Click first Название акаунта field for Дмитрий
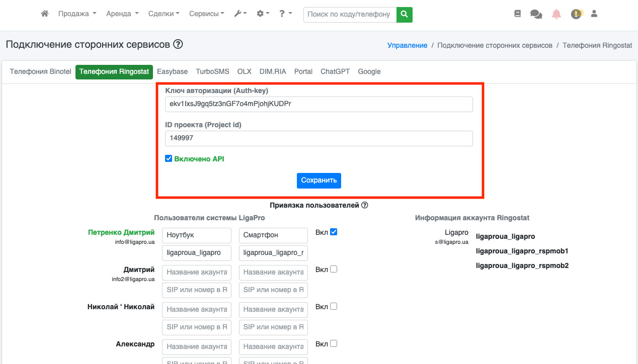Image resolution: width=638 pixels, height=364 pixels. (x=197, y=272)
